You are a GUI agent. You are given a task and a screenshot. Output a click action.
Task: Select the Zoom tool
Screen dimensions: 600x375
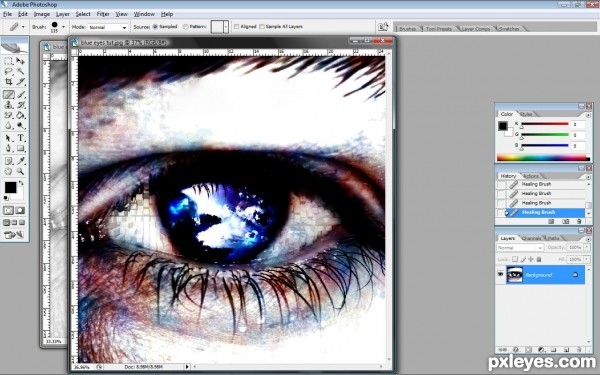point(20,171)
